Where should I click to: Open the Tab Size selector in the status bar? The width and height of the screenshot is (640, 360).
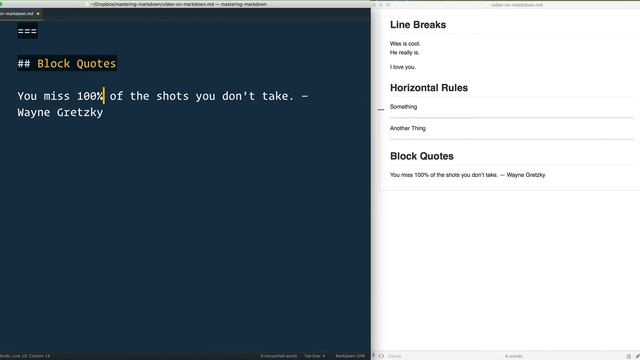pyautogui.click(x=314, y=356)
